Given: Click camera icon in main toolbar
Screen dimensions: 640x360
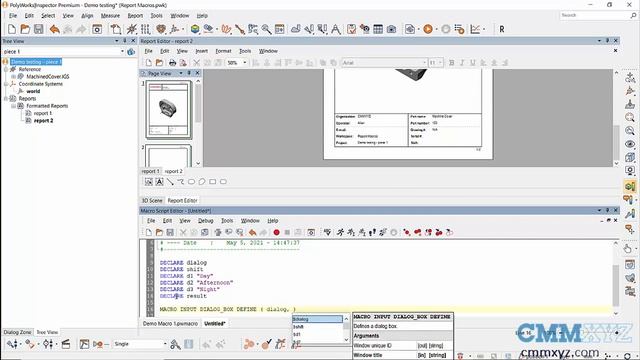Looking at the screenshot, I should click(x=391, y=29).
